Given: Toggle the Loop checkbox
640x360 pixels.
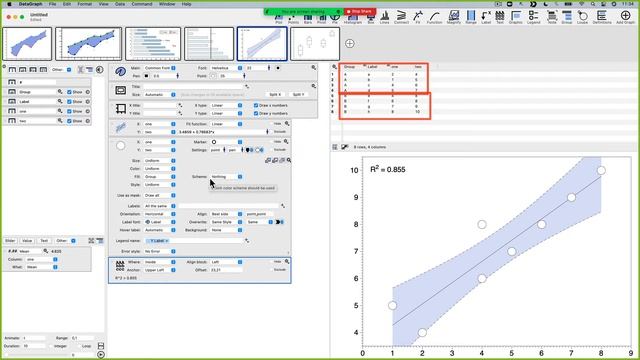Looking at the screenshot, I should (79, 346).
